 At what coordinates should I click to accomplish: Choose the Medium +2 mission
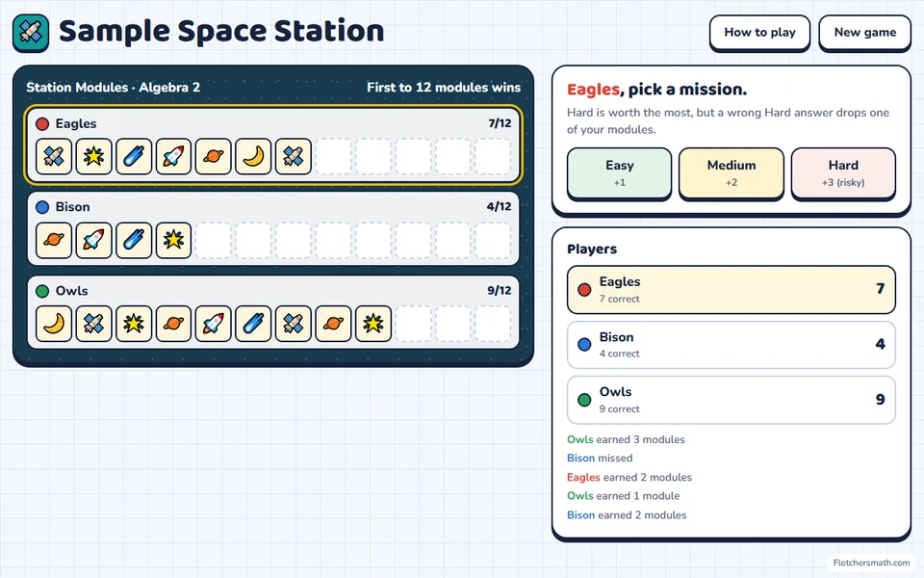click(x=731, y=173)
